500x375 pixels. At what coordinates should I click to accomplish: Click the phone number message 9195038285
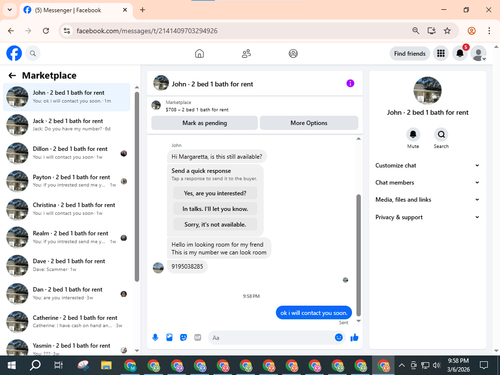pos(187,266)
